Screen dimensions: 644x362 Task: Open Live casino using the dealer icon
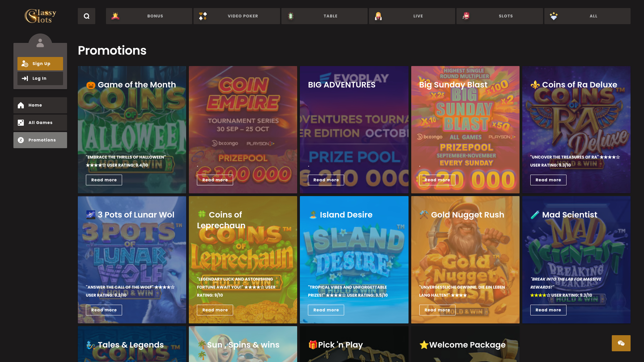[x=378, y=16]
